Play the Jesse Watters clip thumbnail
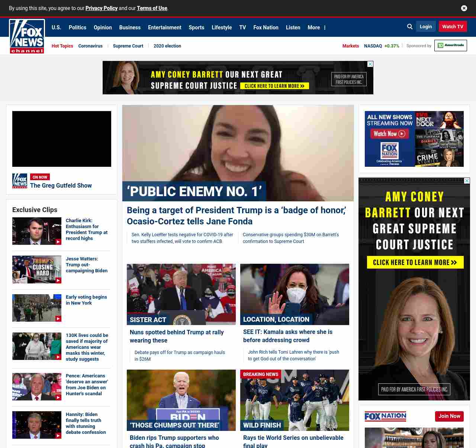Image resolution: width=476 pixels, height=448 pixels. tap(37, 269)
